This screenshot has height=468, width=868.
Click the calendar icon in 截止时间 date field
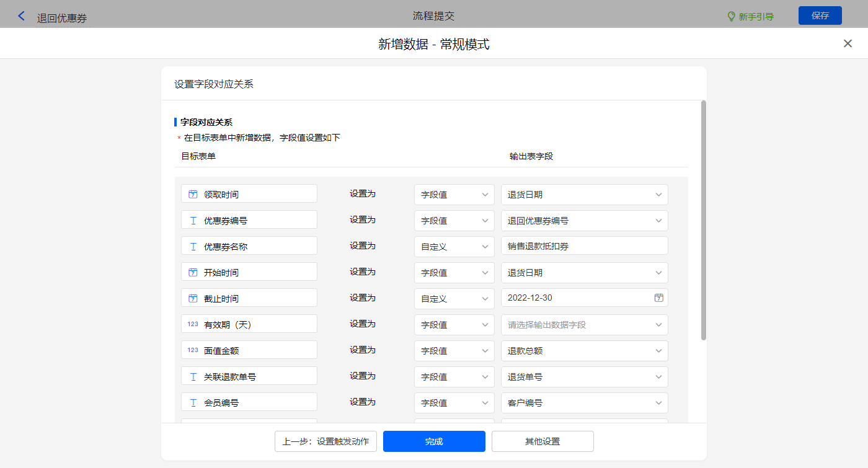[658, 298]
